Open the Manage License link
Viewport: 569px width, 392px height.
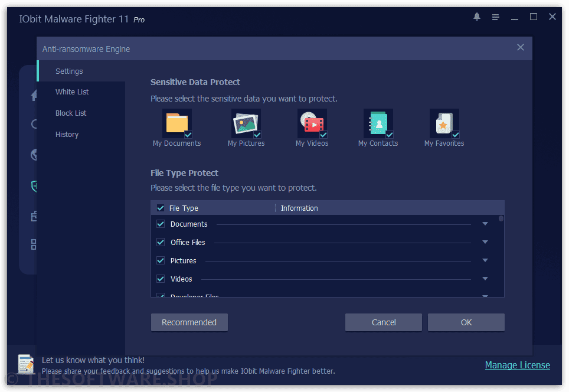[x=518, y=365]
